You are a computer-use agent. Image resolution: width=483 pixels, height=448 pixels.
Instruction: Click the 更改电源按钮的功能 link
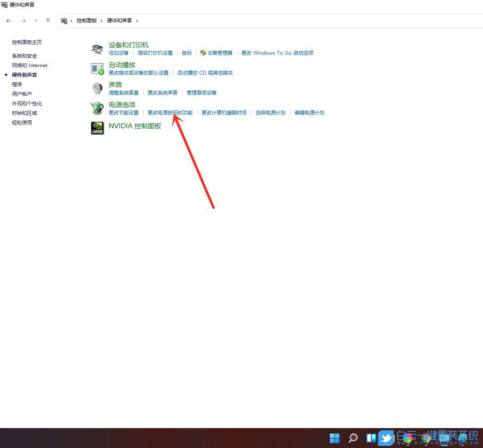click(x=170, y=113)
